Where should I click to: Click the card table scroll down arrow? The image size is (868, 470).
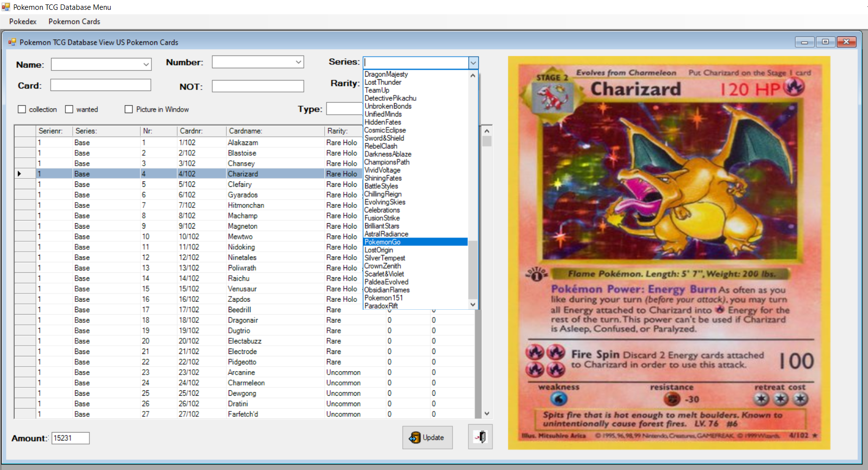pos(487,414)
